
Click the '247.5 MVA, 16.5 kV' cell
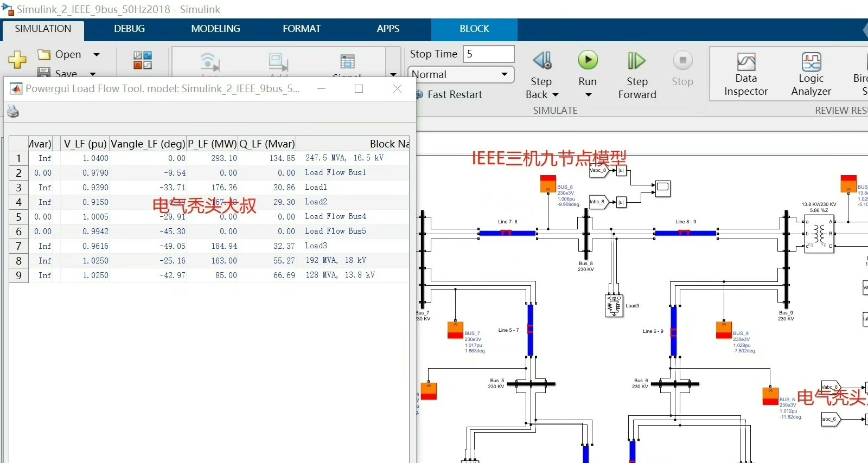[x=353, y=158]
